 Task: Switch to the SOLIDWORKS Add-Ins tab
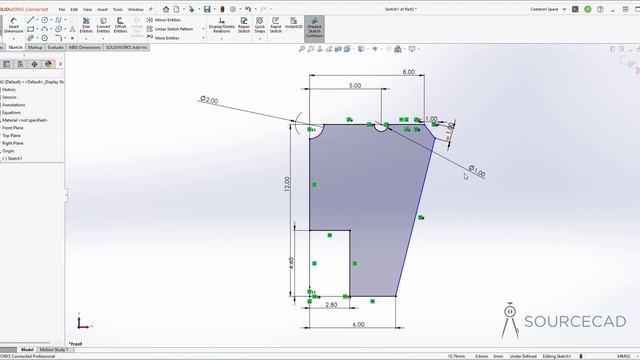127,47
